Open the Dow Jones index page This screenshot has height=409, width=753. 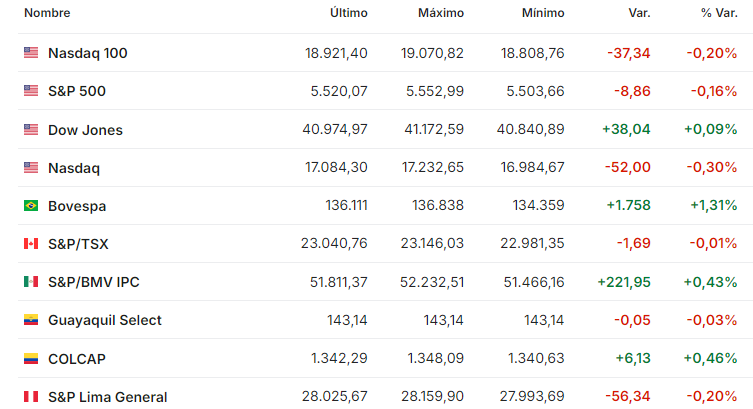[85, 130]
